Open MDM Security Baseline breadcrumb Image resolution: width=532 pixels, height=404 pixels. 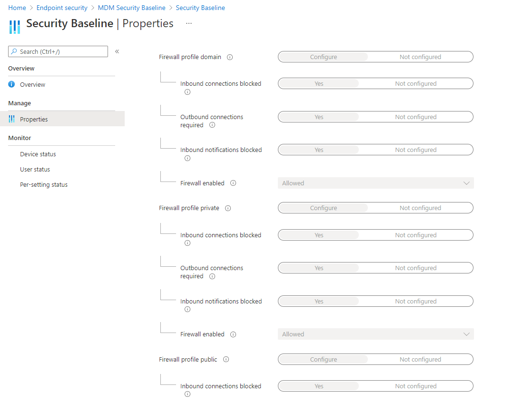coord(132,8)
